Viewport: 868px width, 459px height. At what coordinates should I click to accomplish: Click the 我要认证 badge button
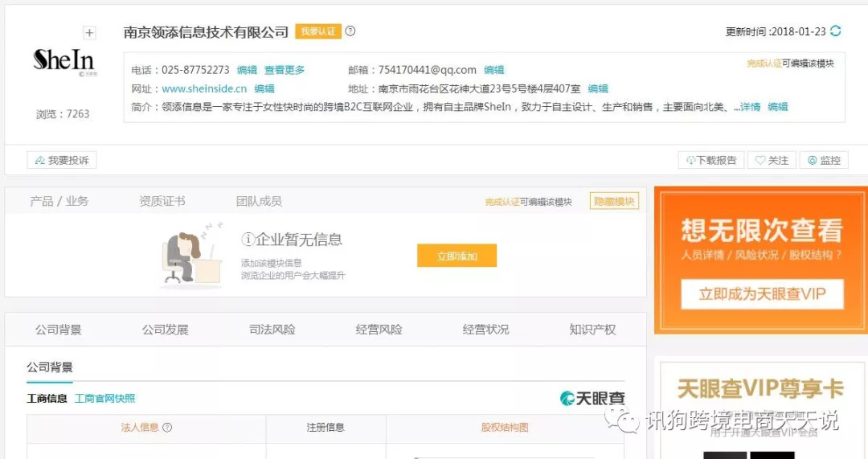[x=317, y=31]
